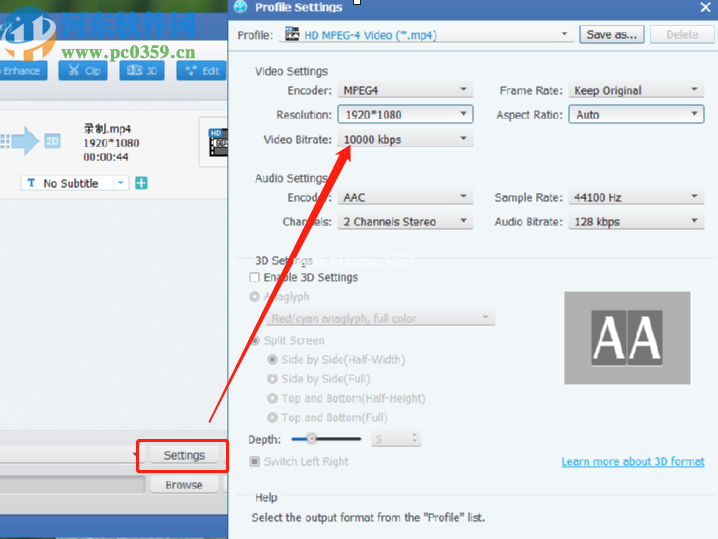The image size is (718, 539).
Task: Click the Depth slider handle
Action: (x=312, y=438)
